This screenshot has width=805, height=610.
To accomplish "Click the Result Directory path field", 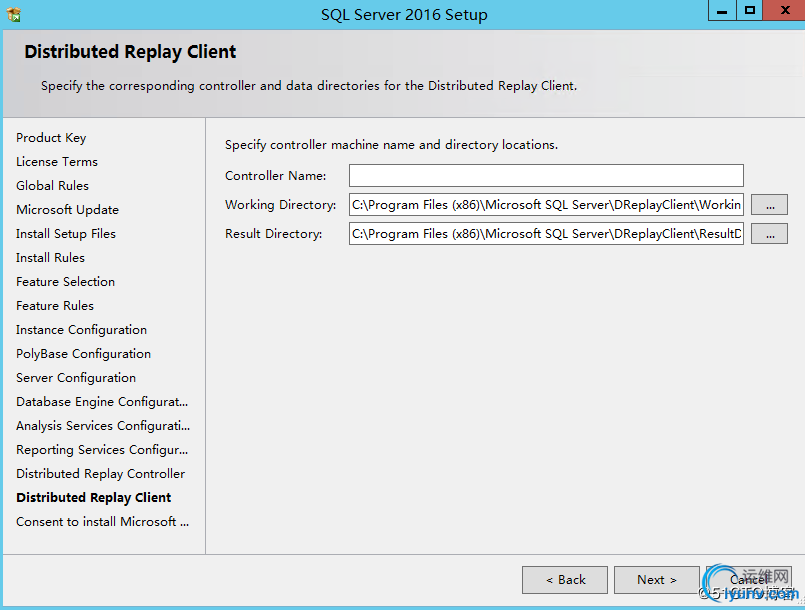I will pyautogui.click(x=546, y=234).
